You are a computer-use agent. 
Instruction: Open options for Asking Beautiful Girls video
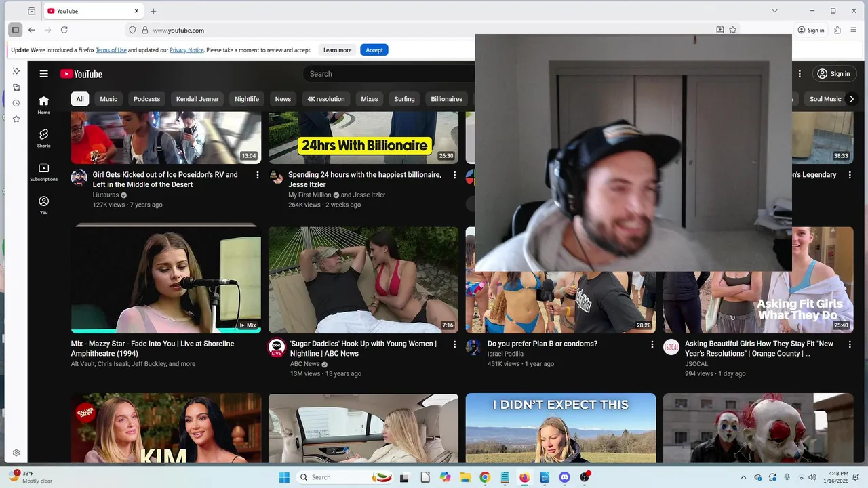[850, 344]
